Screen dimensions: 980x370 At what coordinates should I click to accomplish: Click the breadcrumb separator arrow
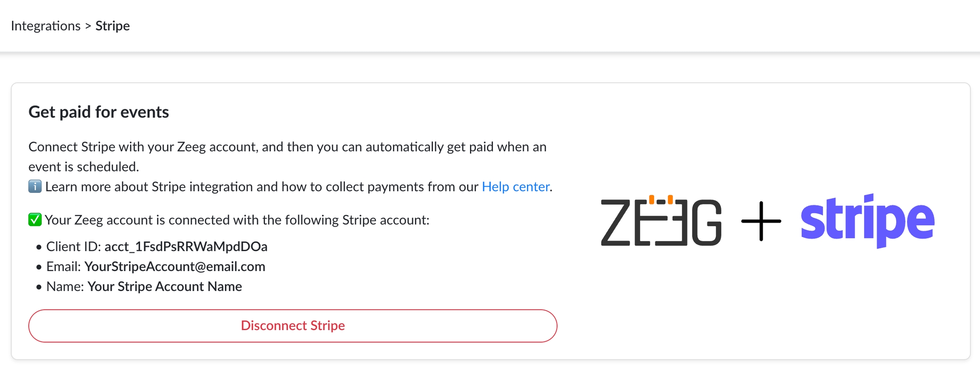pyautogui.click(x=88, y=26)
